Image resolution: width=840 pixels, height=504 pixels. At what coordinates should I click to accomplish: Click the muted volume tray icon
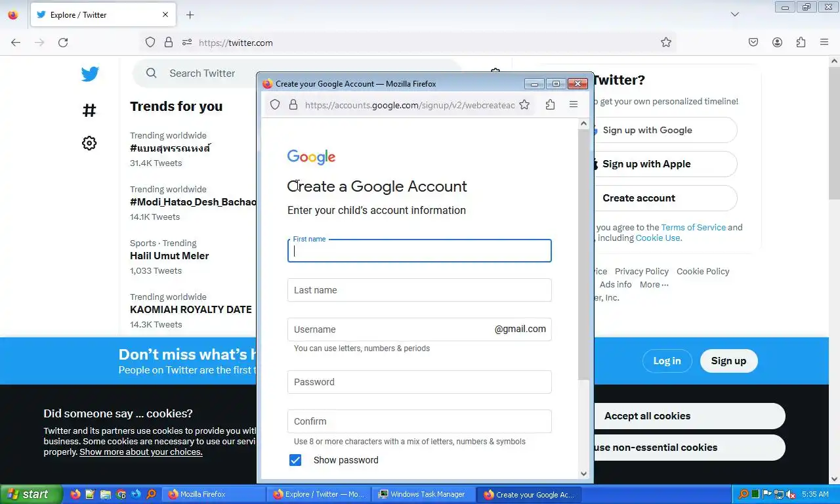791,494
